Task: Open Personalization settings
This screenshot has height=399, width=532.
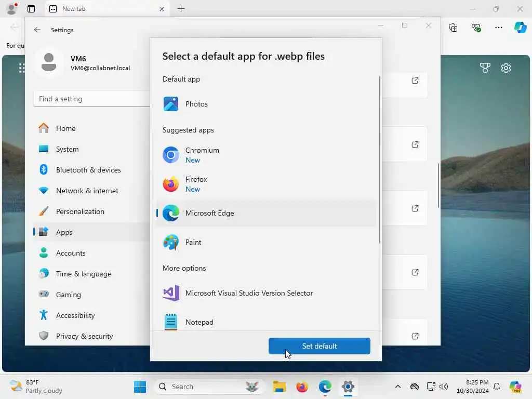Action: point(91,211)
